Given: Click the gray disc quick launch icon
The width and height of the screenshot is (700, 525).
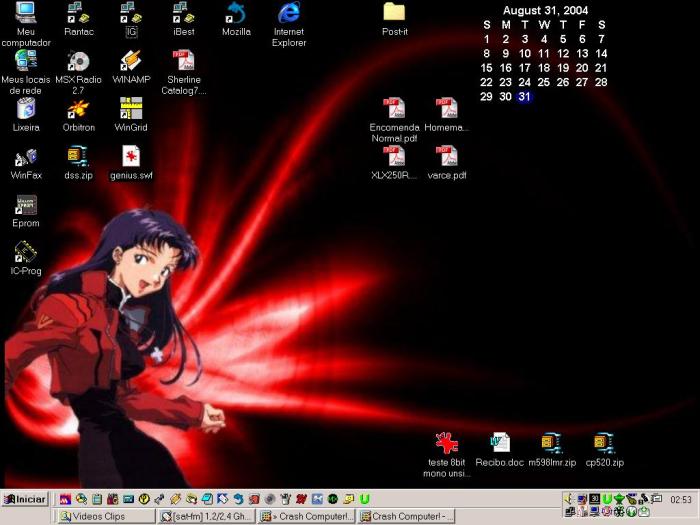Looking at the screenshot, I should pos(270,499).
